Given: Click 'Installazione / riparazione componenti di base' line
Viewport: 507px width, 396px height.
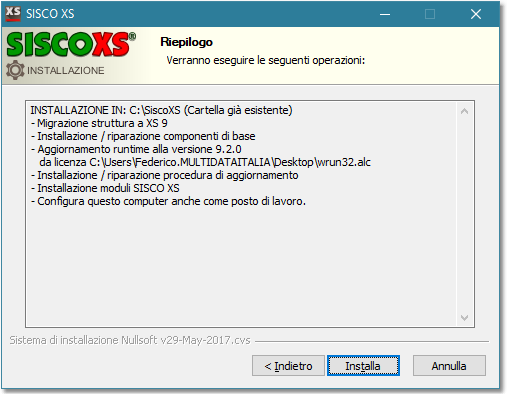Looking at the screenshot, I should point(143,136).
